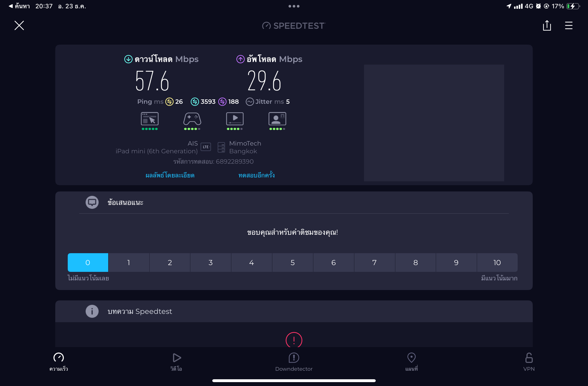Select rating 5 on feedback scale
588x386 pixels.
pyautogui.click(x=292, y=263)
